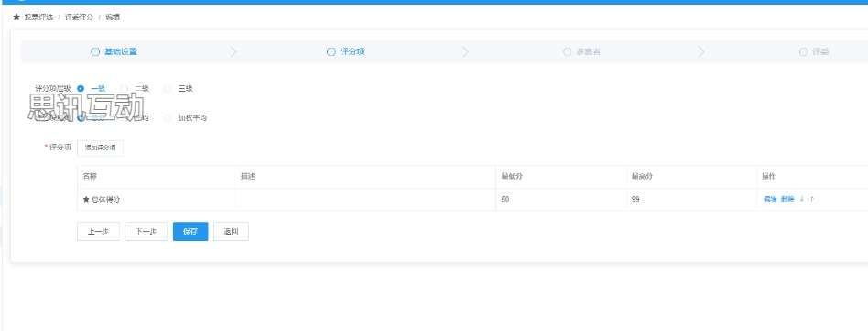Proceed with 下一步 button
The height and width of the screenshot is (331, 868).
pos(146,232)
